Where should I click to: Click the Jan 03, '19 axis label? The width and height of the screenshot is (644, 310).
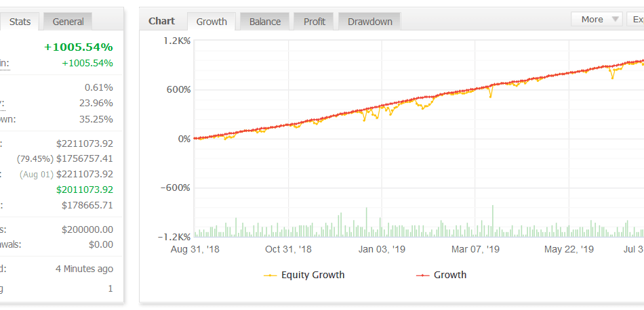click(x=382, y=249)
